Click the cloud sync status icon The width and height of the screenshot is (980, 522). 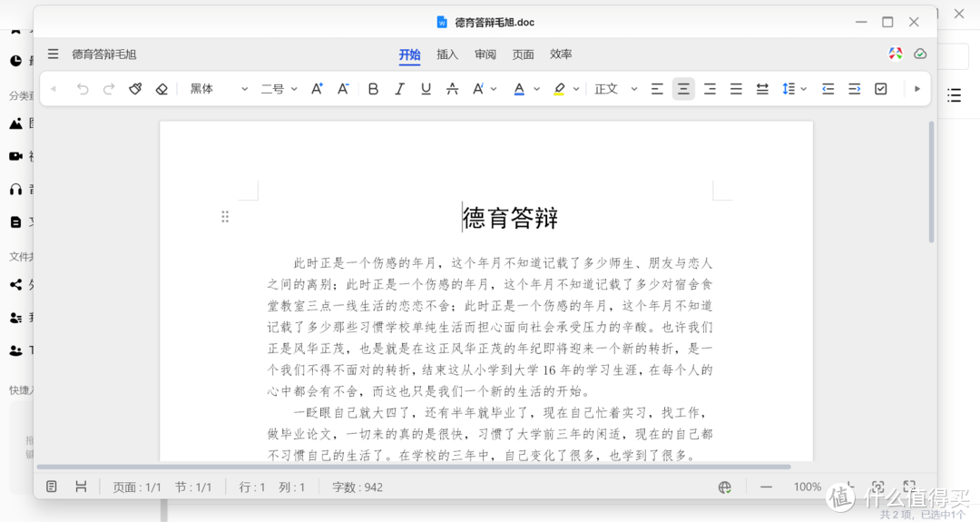920,54
